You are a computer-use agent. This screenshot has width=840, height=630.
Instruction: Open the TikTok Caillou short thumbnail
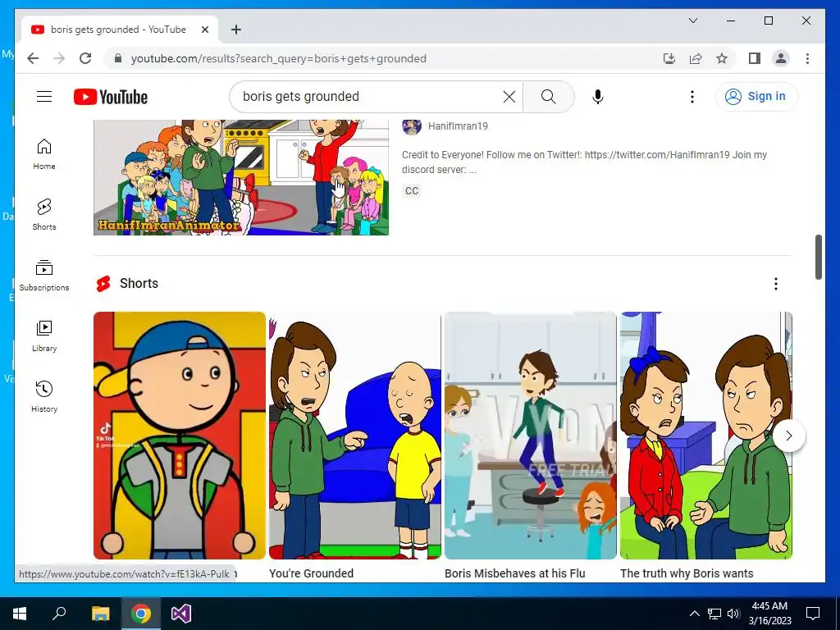tap(180, 436)
